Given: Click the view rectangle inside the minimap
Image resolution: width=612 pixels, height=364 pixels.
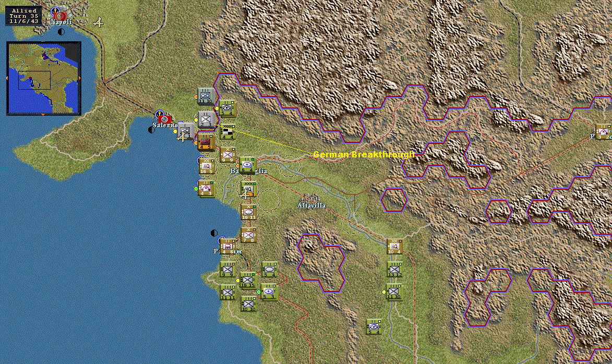Looking at the screenshot, I should pos(34,80).
